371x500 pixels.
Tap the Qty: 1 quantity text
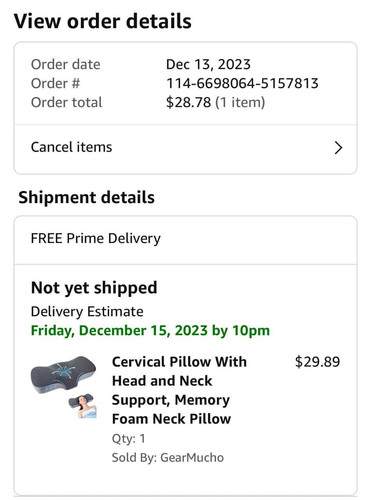pos(129,439)
